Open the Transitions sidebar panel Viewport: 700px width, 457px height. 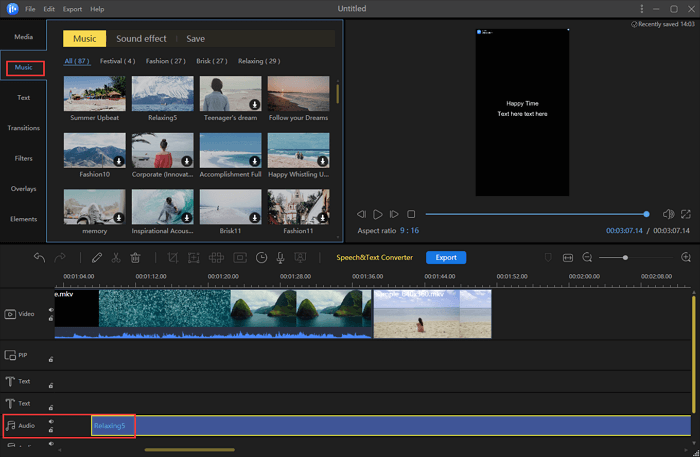[x=23, y=128]
